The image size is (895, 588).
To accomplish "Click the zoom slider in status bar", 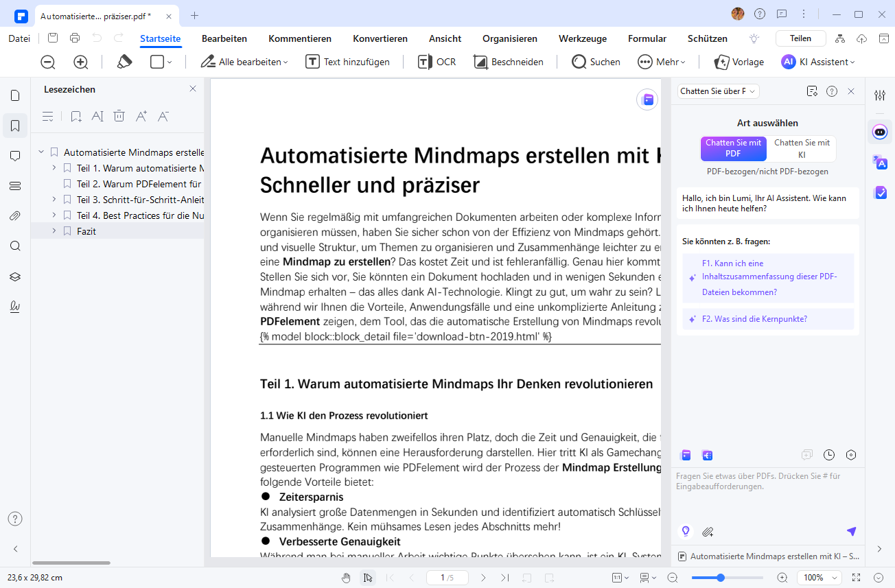I will 721,578.
